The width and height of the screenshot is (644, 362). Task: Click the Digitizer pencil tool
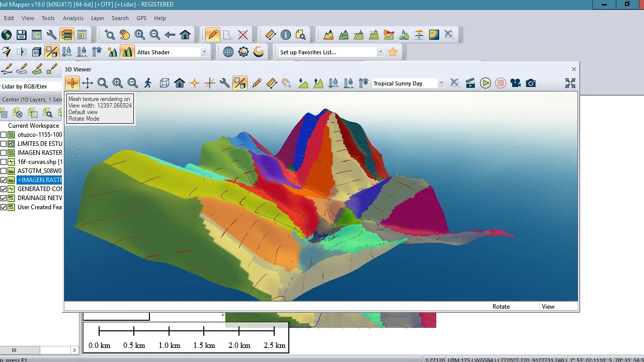212,35
